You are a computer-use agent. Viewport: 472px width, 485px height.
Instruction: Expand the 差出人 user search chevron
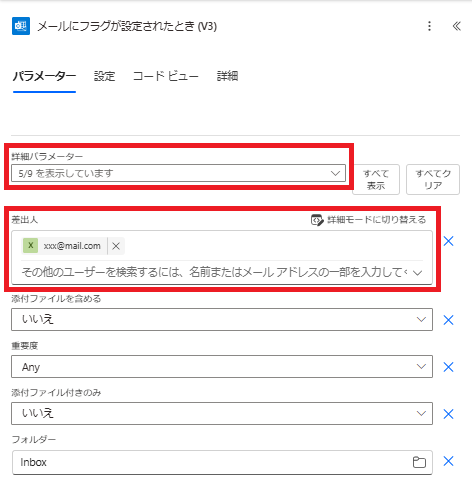417,273
